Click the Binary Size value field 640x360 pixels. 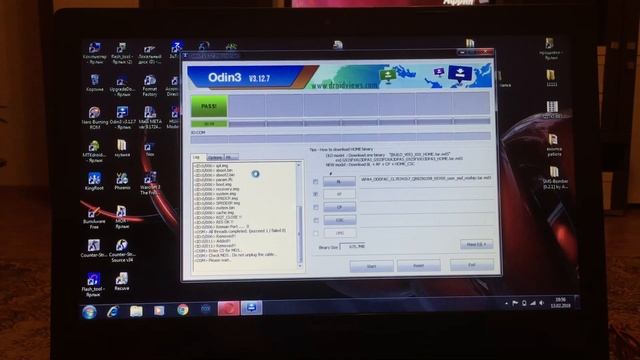(353, 247)
